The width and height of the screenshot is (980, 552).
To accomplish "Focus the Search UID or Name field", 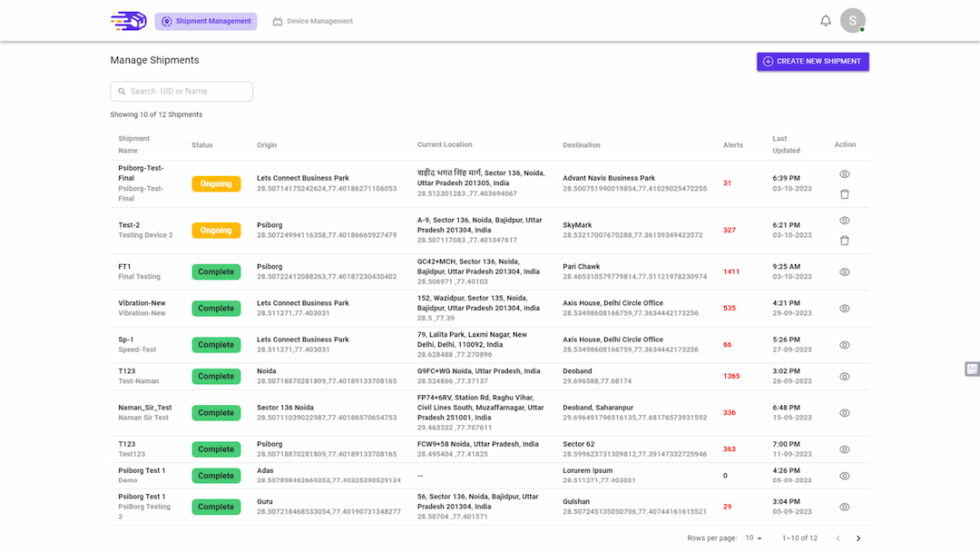I will coord(181,92).
